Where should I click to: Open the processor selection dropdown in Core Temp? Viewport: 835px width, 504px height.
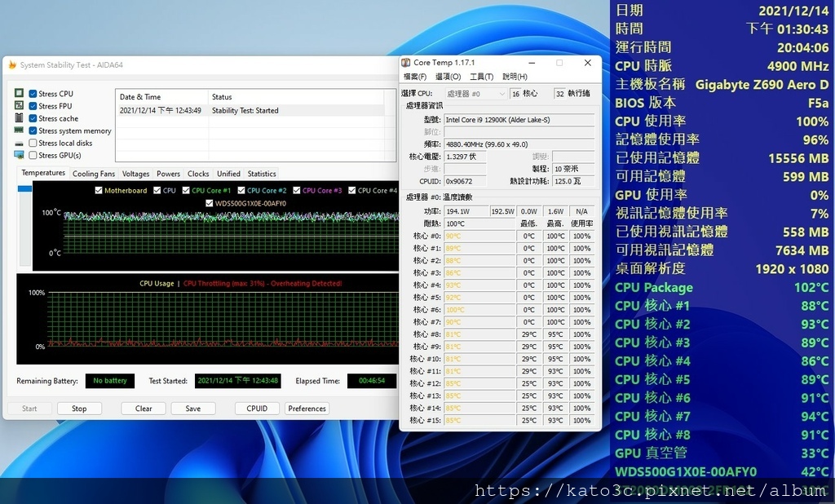(475, 94)
